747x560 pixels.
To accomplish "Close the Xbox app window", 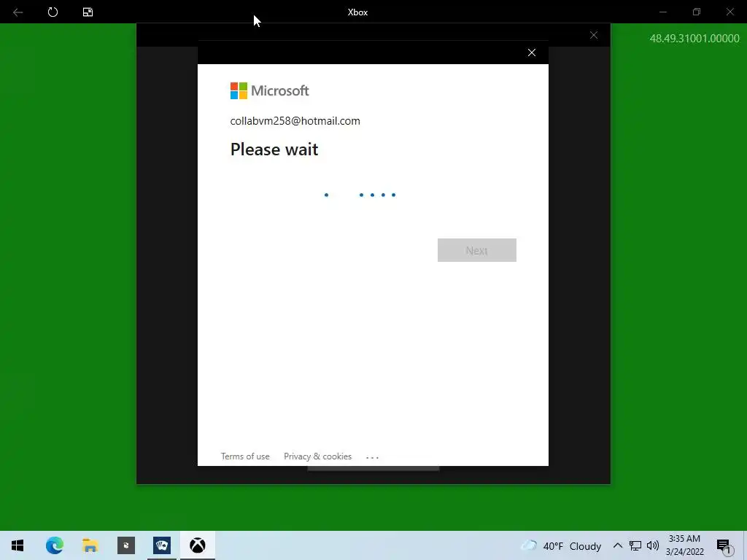I will click(729, 12).
